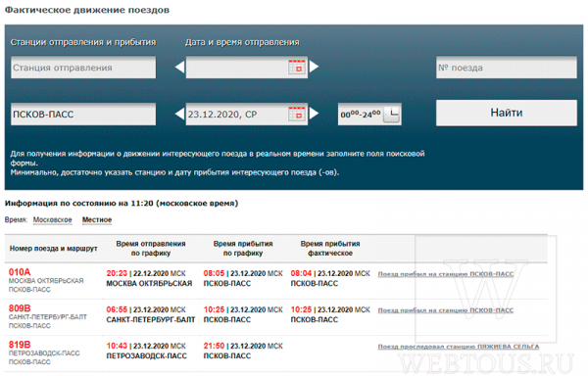Open status link for train 010А arrival
The width and height of the screenshot is (588, 376).
point(446,274)
